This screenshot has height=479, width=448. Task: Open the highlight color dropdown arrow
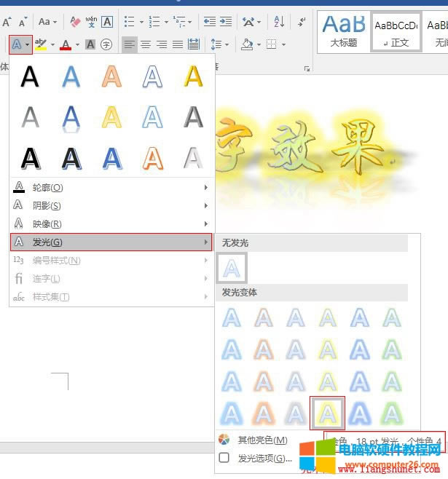pos(52,45)
